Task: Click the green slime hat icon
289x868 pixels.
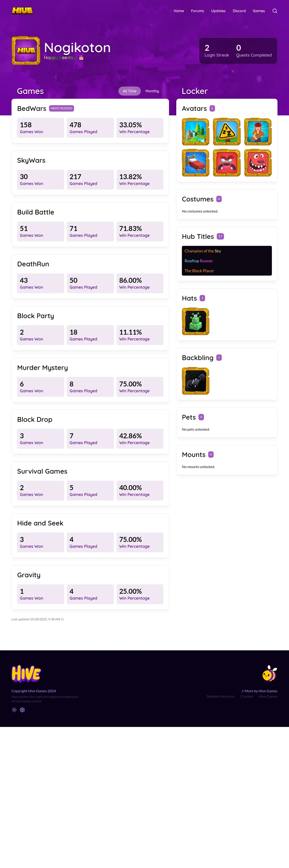Action: (195, 322)
